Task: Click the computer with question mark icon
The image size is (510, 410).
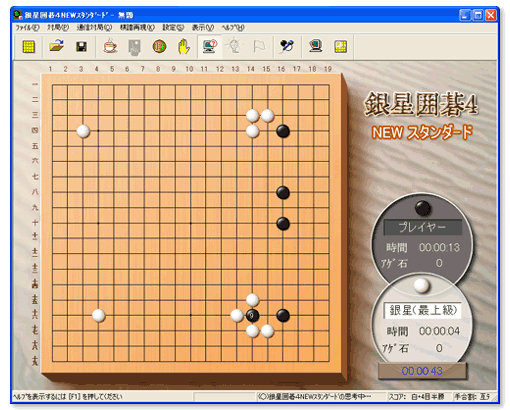Action: pos(210,46)
